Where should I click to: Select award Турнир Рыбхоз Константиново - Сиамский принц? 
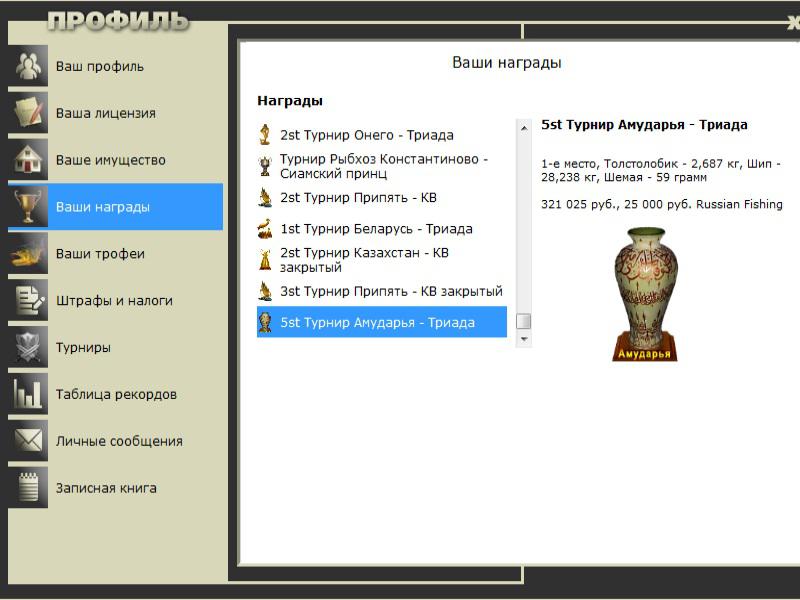pos(382,166)
